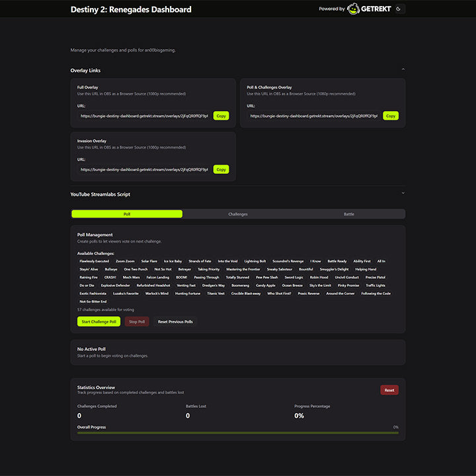Select the Exotic Fashionista challenge tag
476x476 pixels.
93,294
